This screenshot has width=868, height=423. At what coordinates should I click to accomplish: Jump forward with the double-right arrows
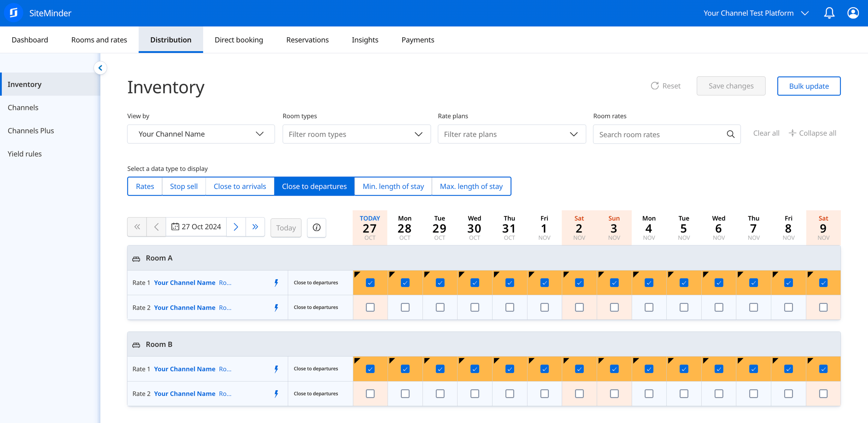point(255,227)
